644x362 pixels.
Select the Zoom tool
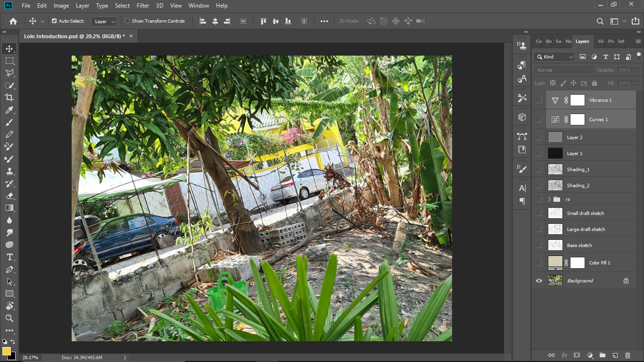click(x=9, y=318)
